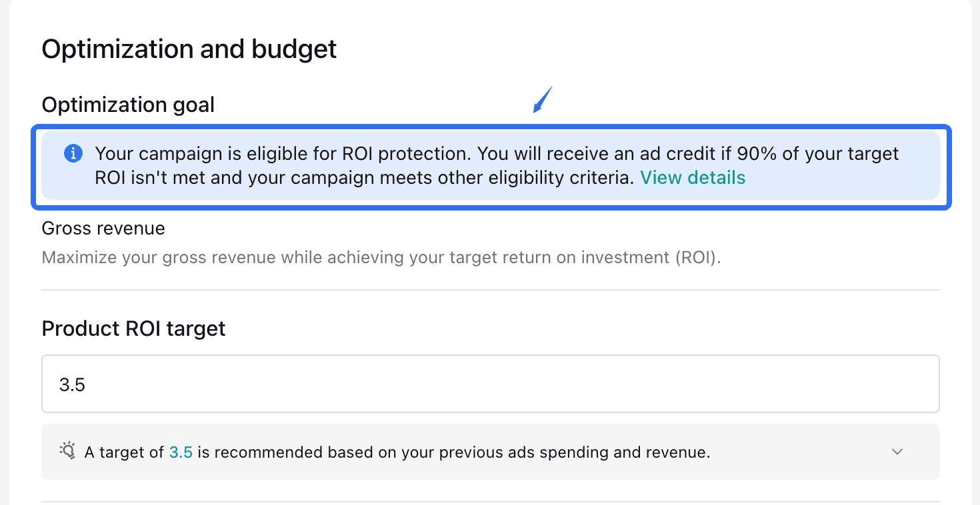
Task: Select the circular info symbol for ROI protection
Action: 73,153
